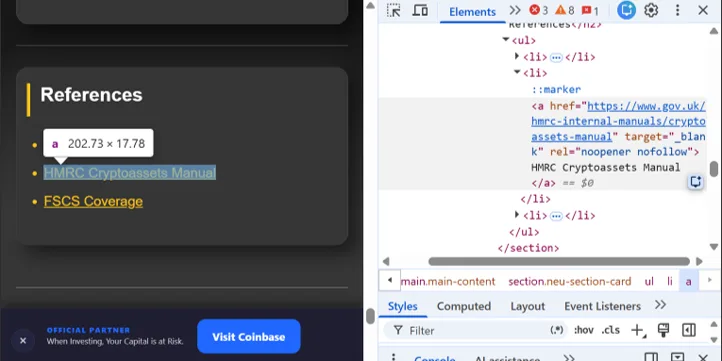This screenshot has width=722, height=361.
Task: Select the li breadcrumb
Action: tap(670, 281)
